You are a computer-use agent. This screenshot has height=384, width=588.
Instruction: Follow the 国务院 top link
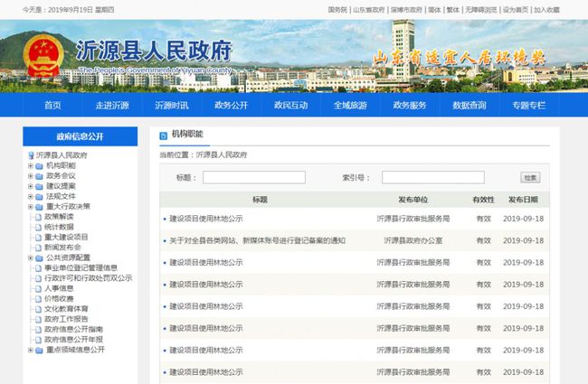(x=337, y=10)
